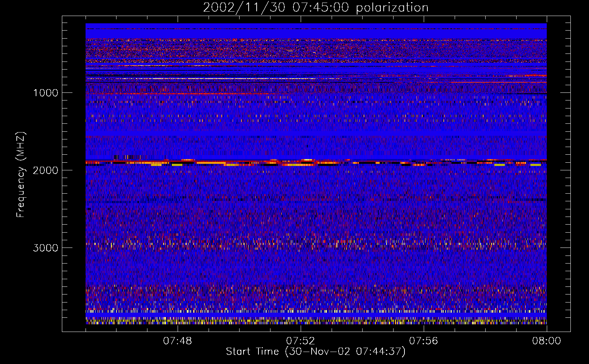Click the plot title "2002/11/30 07:45:00 polarization"
The height and width of the screenshot is (364, 589).
[316, 8]
